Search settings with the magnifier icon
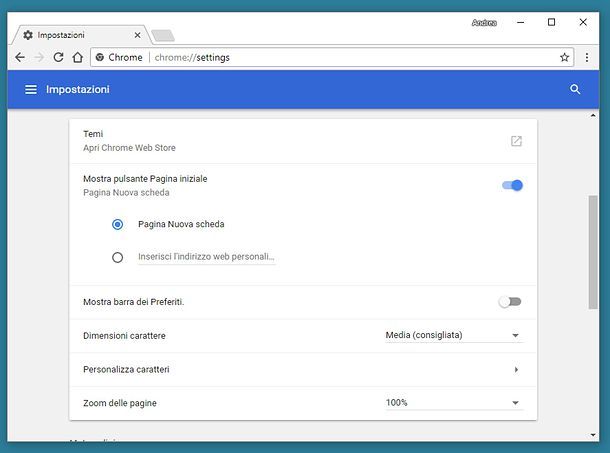Image resolution: width=610 pixels, height=453 pixels. (x=575, y=90)
